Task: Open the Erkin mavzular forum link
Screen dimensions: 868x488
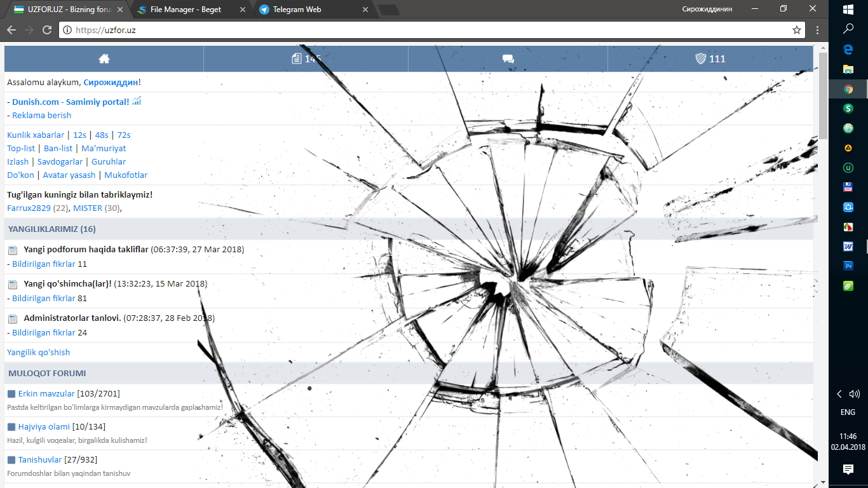Action: pos(46,393)
